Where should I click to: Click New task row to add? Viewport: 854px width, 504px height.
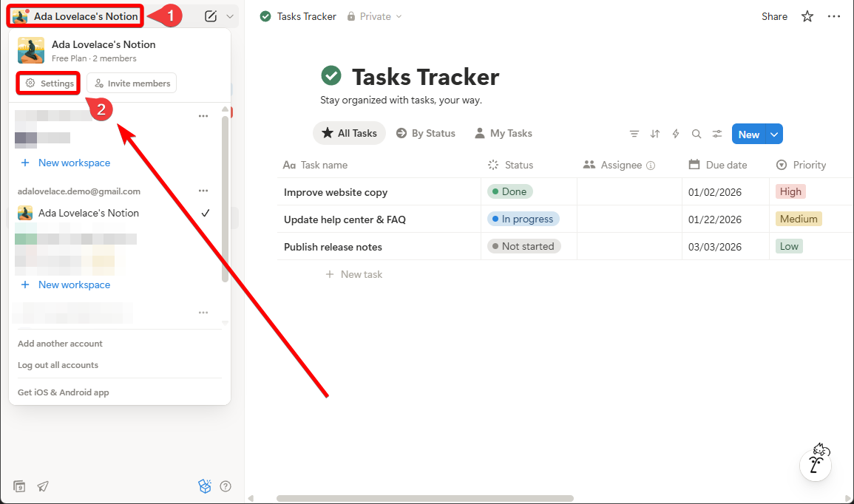(354, 274)
